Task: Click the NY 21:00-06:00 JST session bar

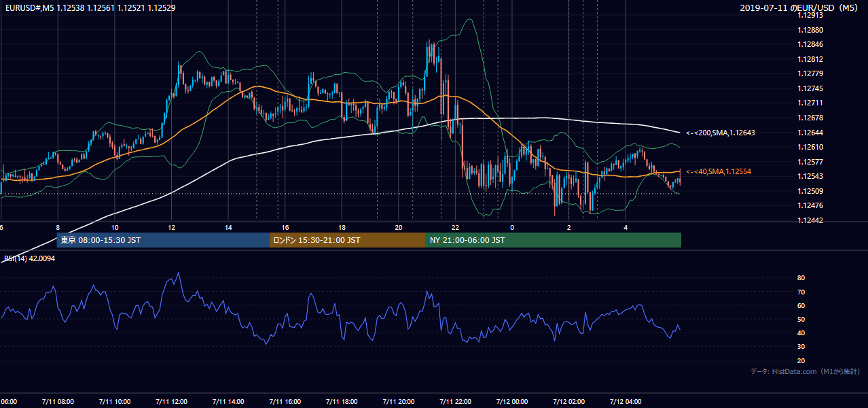Action: (x=554, y=240)
